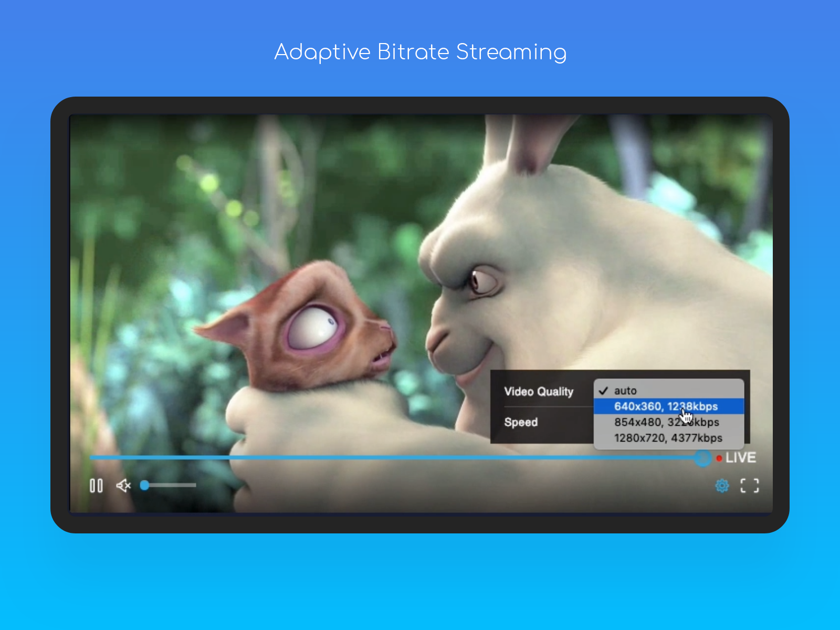Screen dimensions: 840x630
Task: Click the video progress bar
Action: point(400,458)
